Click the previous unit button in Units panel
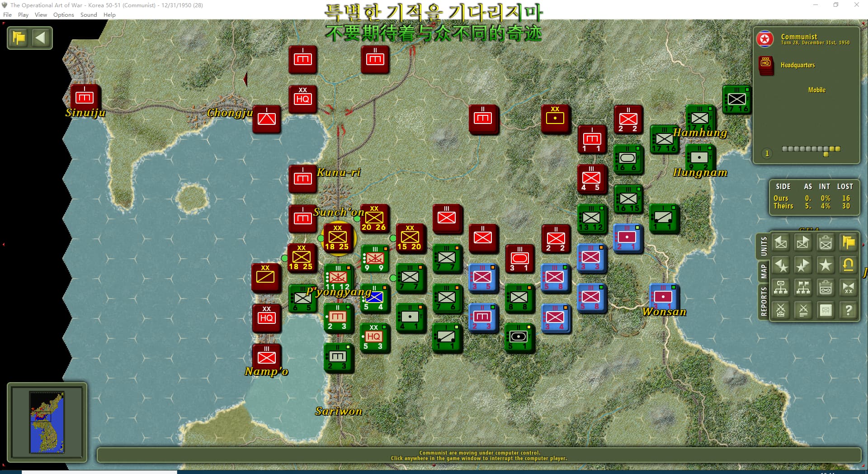Screen dimensions: 868x474 tap(781, 243)
